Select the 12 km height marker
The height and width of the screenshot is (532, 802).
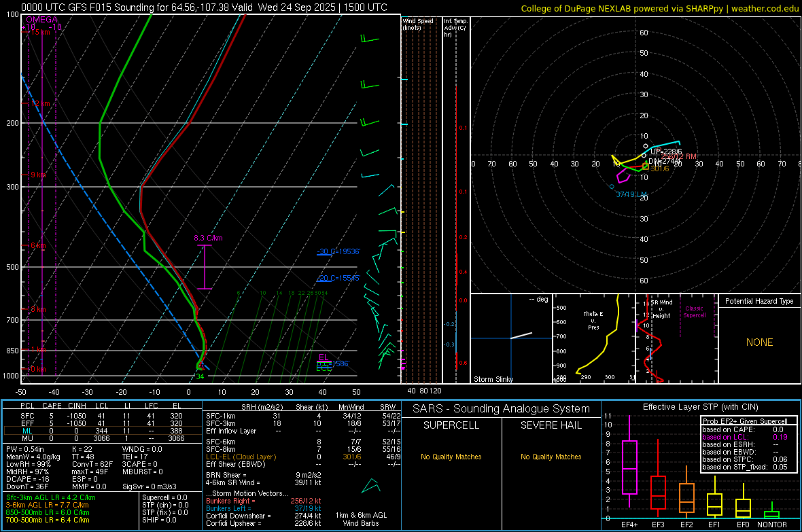coord(40,103)
